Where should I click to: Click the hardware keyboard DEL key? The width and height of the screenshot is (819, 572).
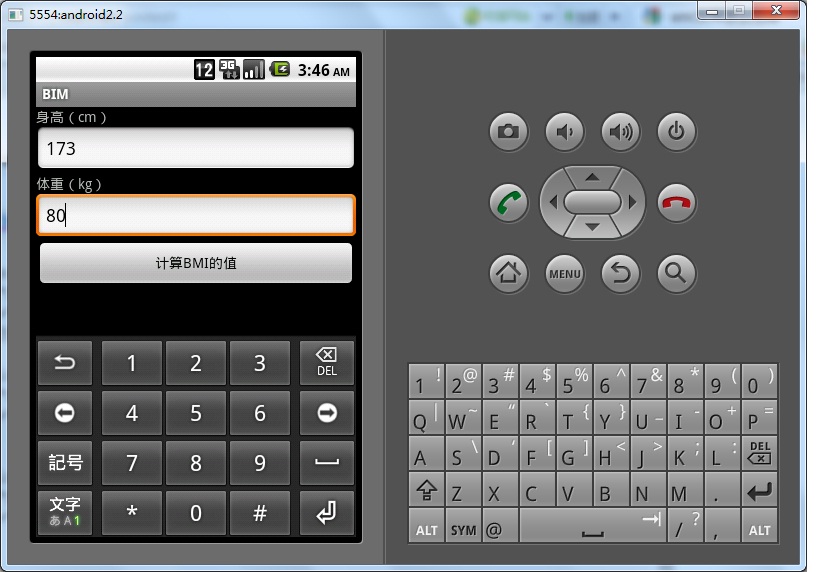[x=759, y=453]
